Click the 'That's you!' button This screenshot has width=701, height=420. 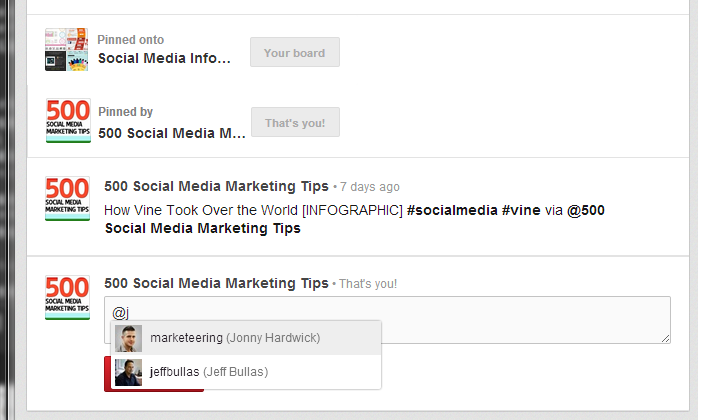point(295,122)
